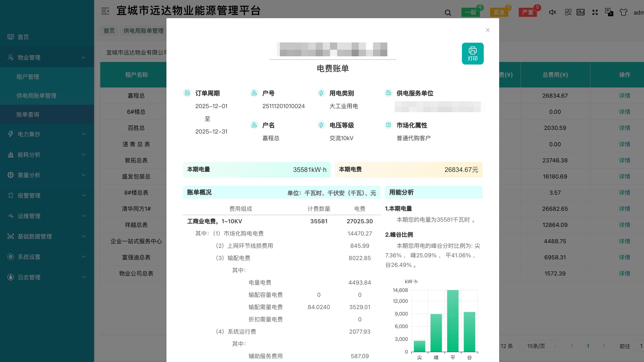Screen dimensions: 644x362
Task: Open the grid layout icon in header
Action: pos(568,12)
